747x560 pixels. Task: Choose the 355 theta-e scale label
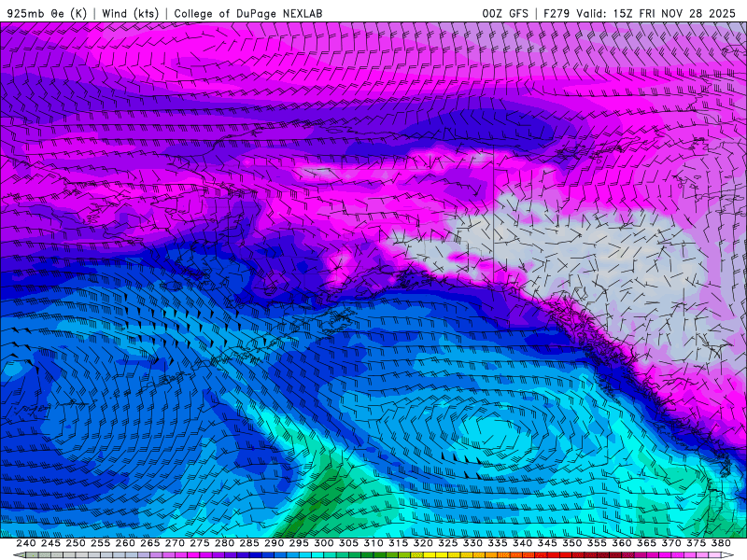coord(597,543)
